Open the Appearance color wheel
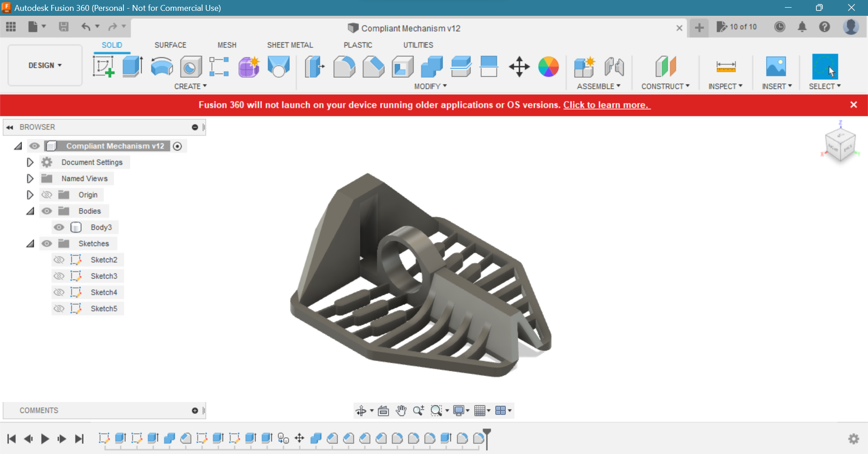 [x=548, y=67]
